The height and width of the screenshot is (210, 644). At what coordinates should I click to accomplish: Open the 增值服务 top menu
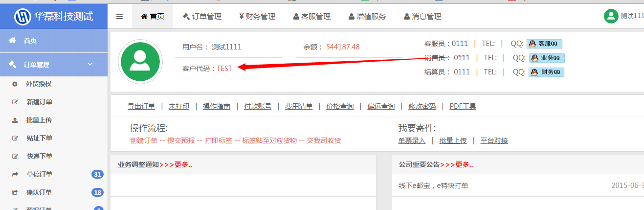point(367,16)
